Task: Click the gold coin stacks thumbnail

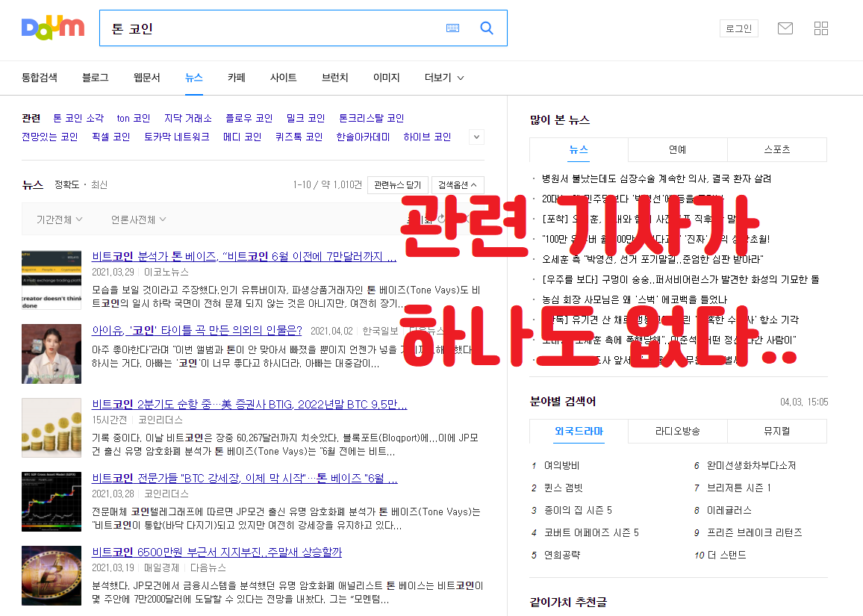Action: (x=52, y=428)
